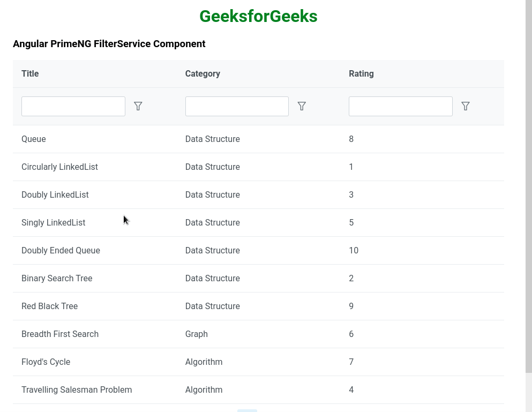
Task: Select the Queue row title
Action: click(x=34, y=139)
